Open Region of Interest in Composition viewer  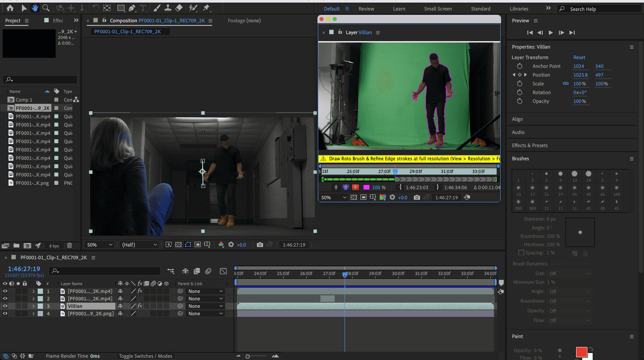[197, 245]
